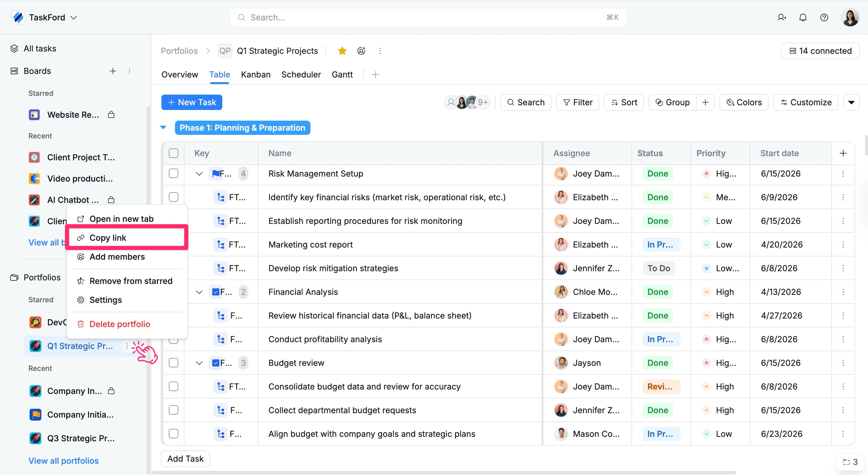Check the Consolidate budget data row checkbox
Image resolution: width=868 pixels, height=475 pixels.
tap(174, 387)
